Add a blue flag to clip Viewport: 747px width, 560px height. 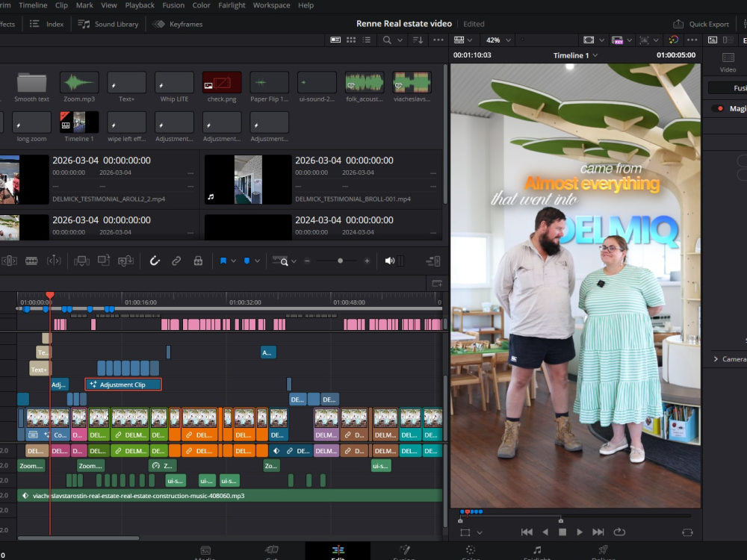(x=223, y=261)
